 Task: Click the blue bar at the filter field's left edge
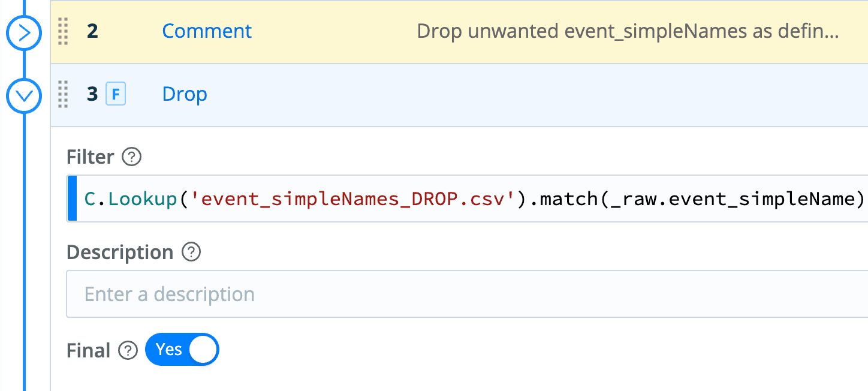pos(73,198)
